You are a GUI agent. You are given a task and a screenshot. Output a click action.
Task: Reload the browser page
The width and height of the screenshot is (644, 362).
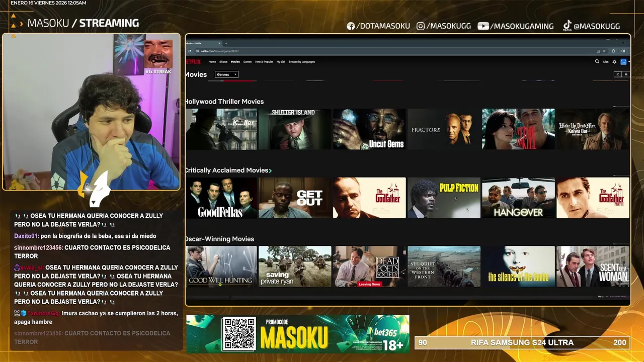click(x=190, y=51)
